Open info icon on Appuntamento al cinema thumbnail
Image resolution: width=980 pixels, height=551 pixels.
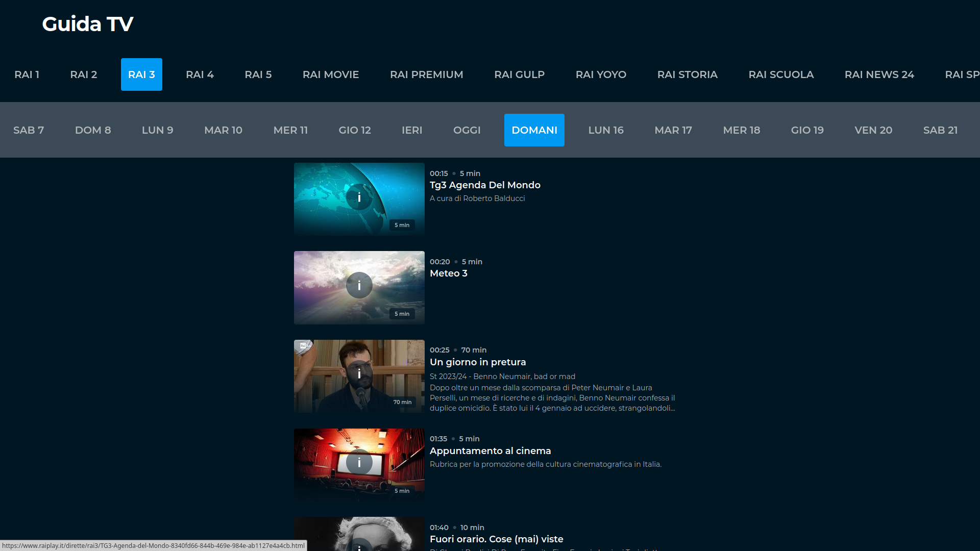pos(359,462)
